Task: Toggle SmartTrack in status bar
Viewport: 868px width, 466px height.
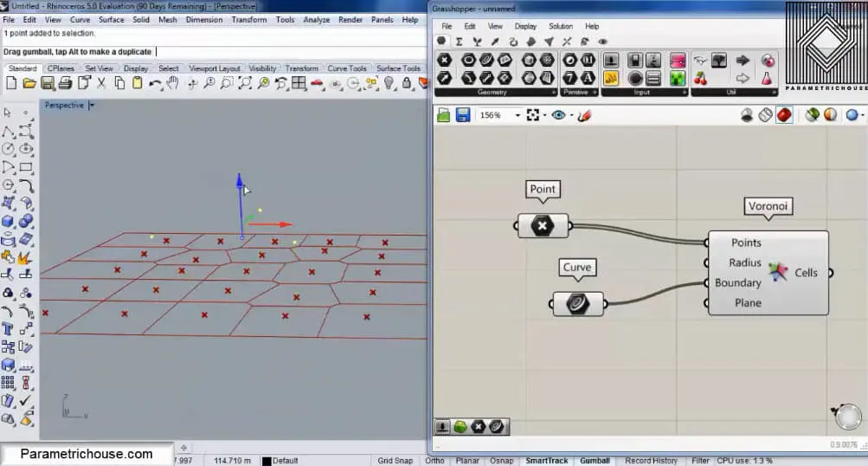Action: point(547,461)
